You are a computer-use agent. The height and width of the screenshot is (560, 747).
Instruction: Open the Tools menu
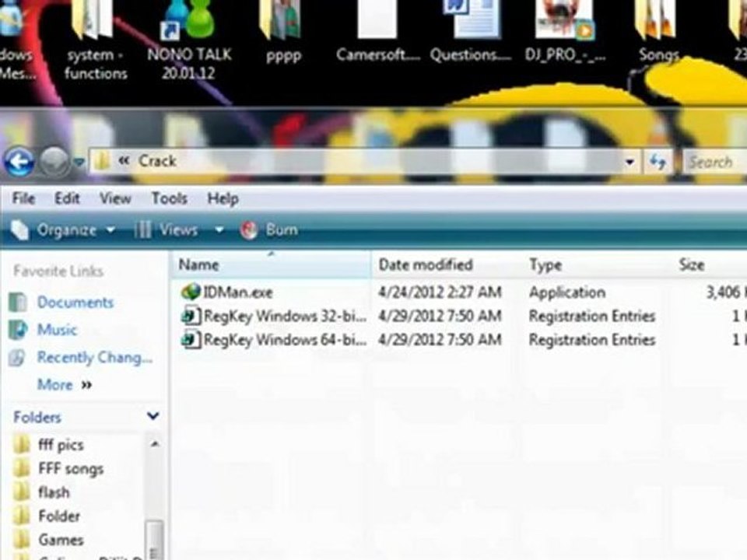(x=169, y=198)
